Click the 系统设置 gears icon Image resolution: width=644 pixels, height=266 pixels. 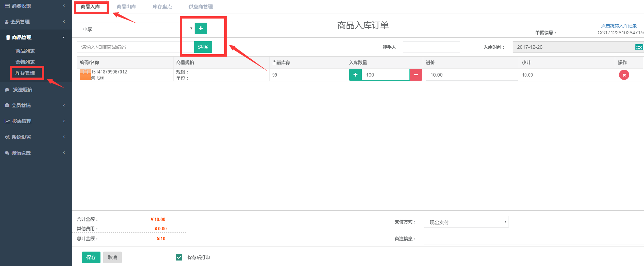pyautogui.click(x=7, y=137)
